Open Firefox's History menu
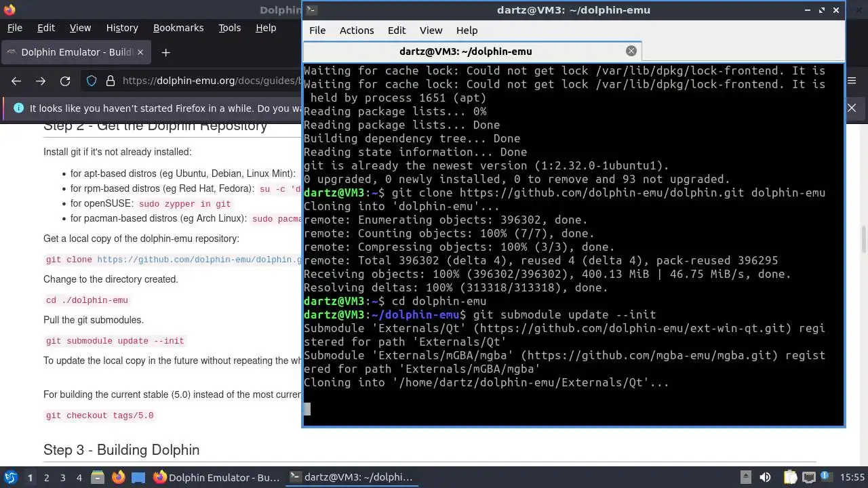This screenshot has width=868, height=488. pyautogui.click(x=122, y=28)
